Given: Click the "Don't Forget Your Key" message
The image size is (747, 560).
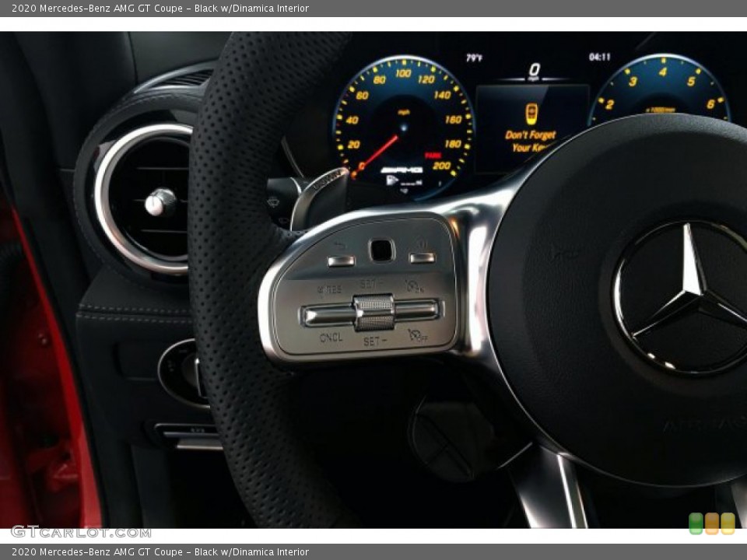Looking at the screenshot, I should (x=530, y=141).
